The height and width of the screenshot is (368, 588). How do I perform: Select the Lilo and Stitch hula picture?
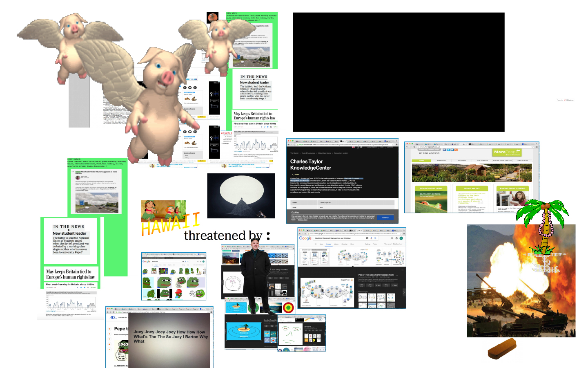[x=163, y=211]
